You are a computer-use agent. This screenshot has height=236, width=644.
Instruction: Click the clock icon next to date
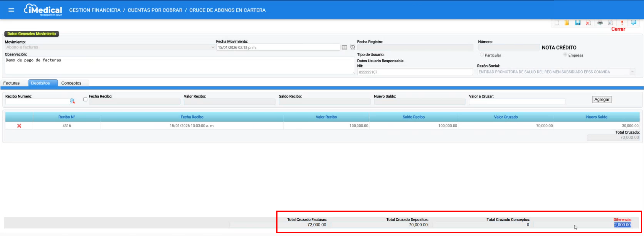pyautogui.click(x=353, y=47)
